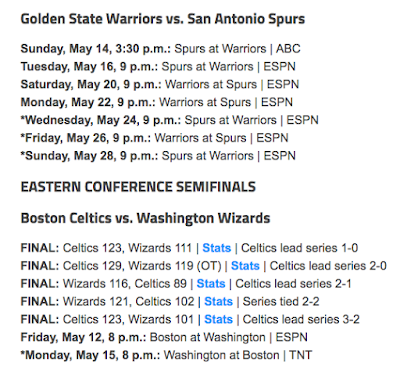The image size is (400, 380).
Task: Select the Saturday, May 20 game line
Action: [160, 84]
